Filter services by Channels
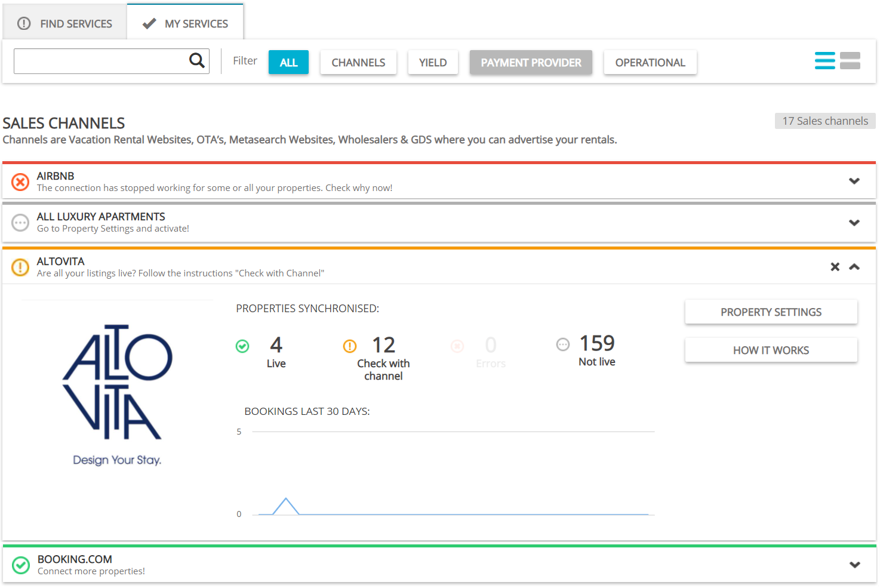This screenshot has width=880, height=588. pyautogui.click(x=358, y=62)
